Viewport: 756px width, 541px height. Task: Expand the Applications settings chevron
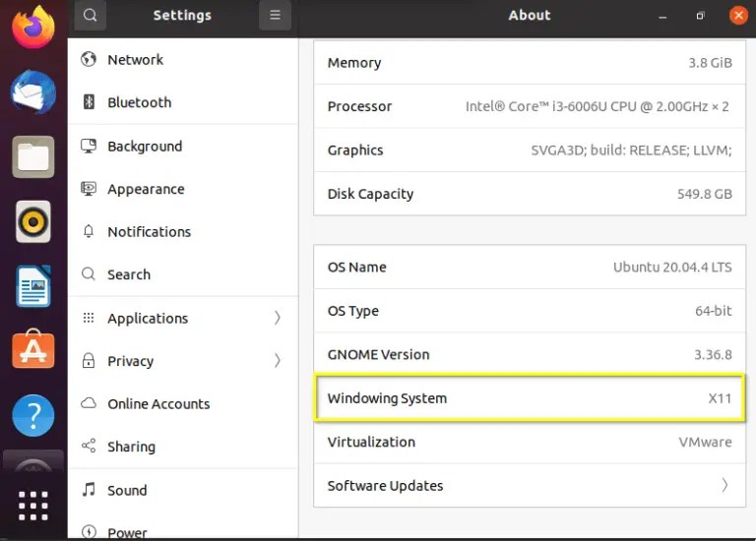[278, 318]
